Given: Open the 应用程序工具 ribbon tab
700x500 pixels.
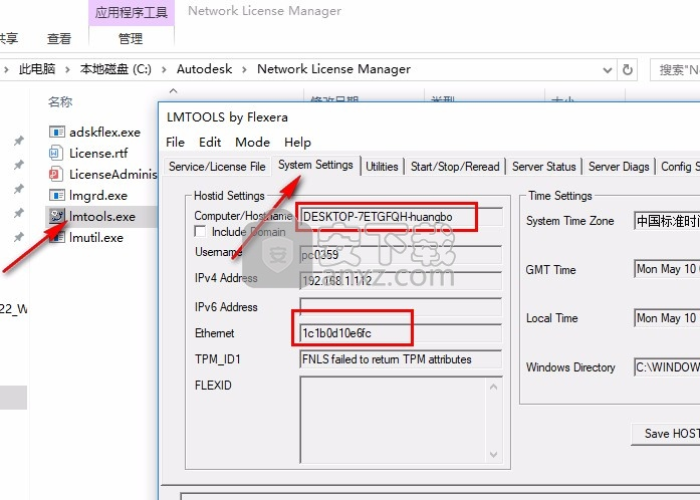Looking at the screenshot, I should [131, 12].
